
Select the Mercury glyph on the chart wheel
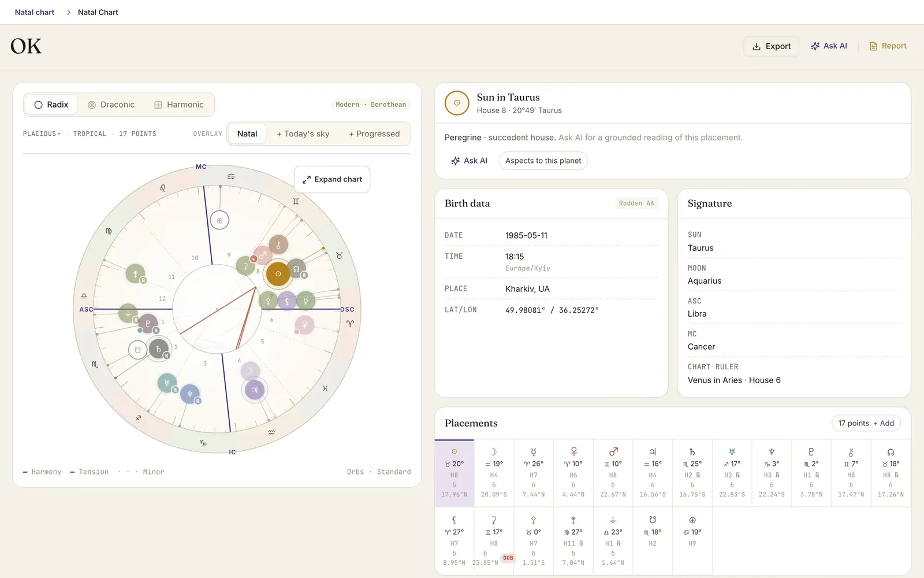[306, 301]
